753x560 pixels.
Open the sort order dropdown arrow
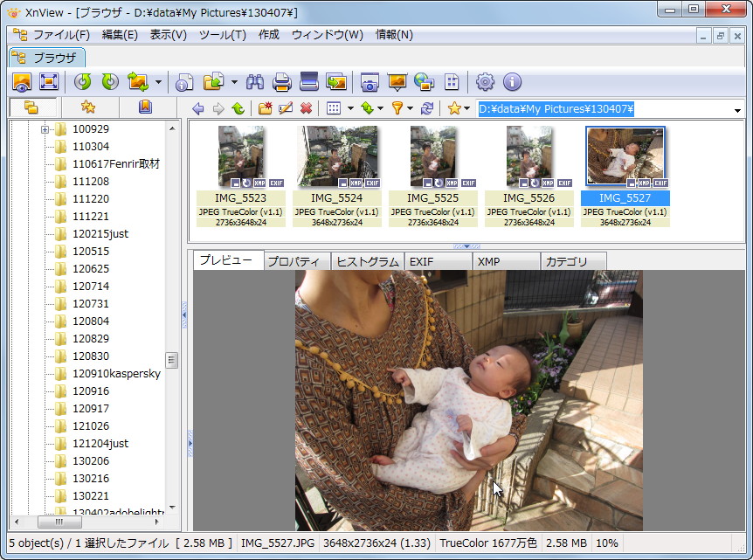click(378, 108)
